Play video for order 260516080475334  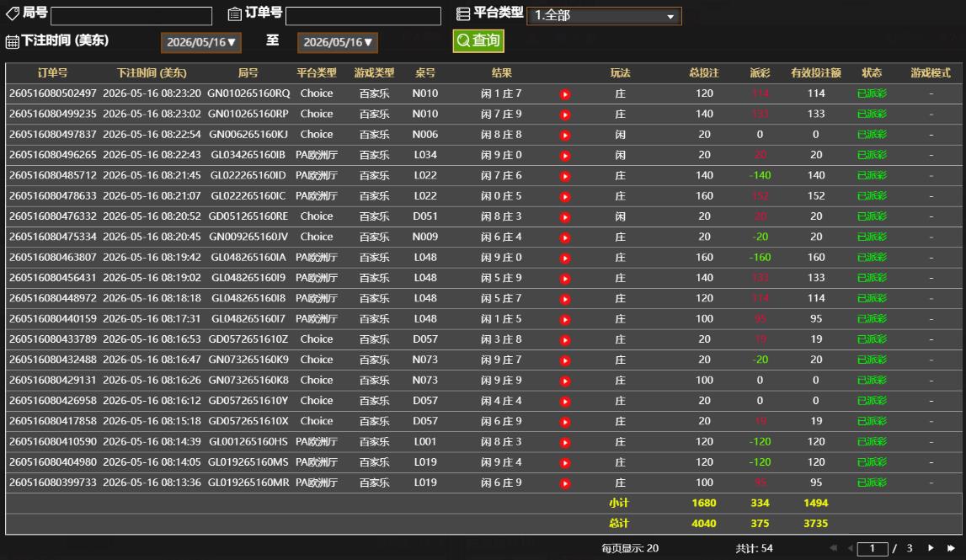coord(565,237)
